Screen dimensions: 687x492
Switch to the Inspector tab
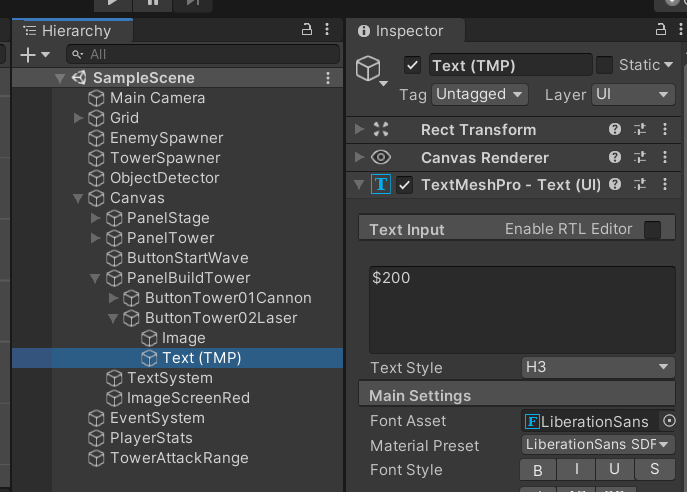(400, 31)
